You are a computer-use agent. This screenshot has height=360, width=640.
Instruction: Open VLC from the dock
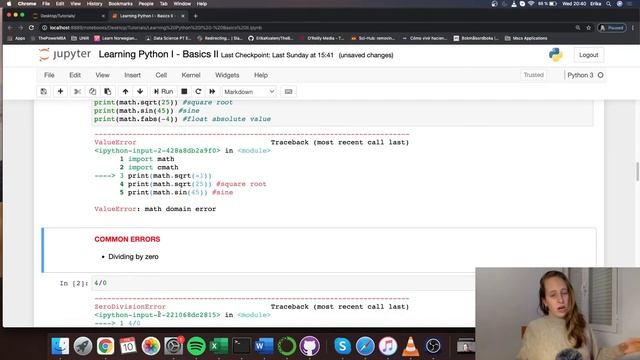pos(411,346)
